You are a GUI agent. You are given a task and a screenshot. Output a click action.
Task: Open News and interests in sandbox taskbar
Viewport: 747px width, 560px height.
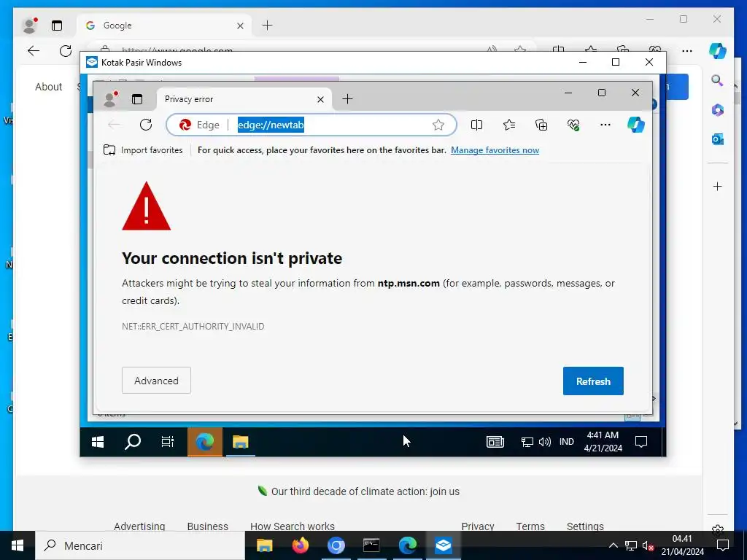pyautogui.click(x=495, y=442)
